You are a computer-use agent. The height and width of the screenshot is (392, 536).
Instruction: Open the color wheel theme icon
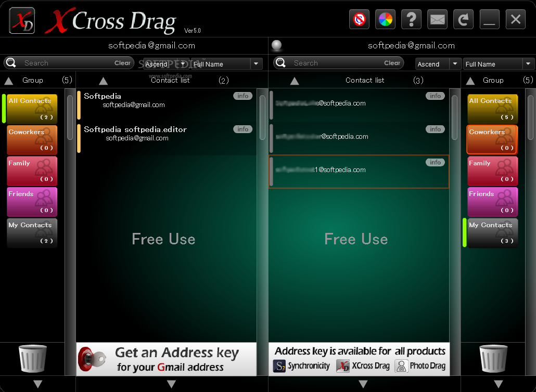pyautogui.click(x=385, y=19)
